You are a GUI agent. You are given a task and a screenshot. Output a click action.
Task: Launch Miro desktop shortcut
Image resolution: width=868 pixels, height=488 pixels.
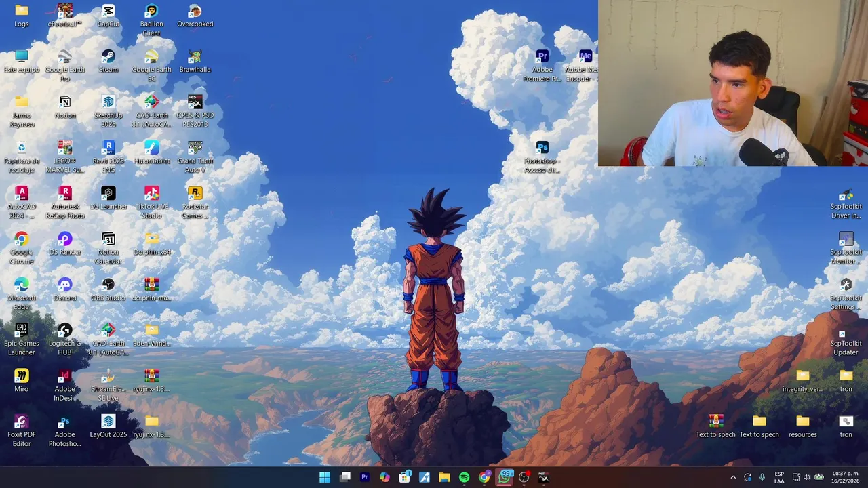tap(22, 380)
